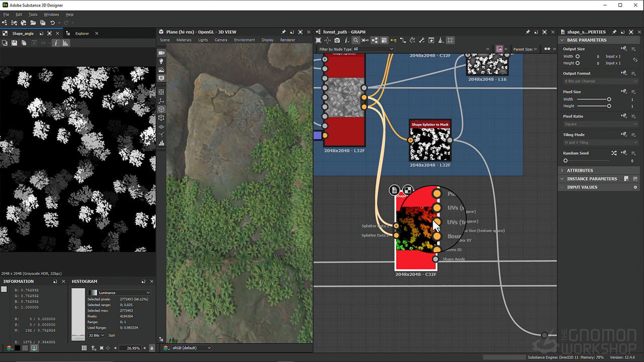Open the Tools menu
This screenshot has height=362, width=644.
pos(33,15)
